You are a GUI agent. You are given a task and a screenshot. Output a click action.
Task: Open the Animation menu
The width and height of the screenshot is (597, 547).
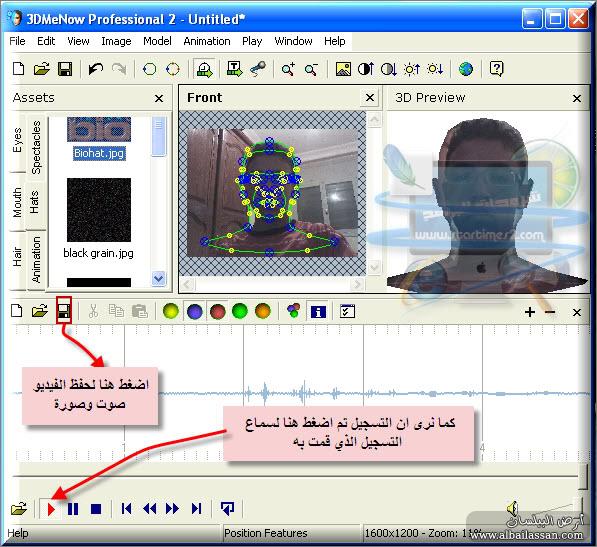[207, 41]
